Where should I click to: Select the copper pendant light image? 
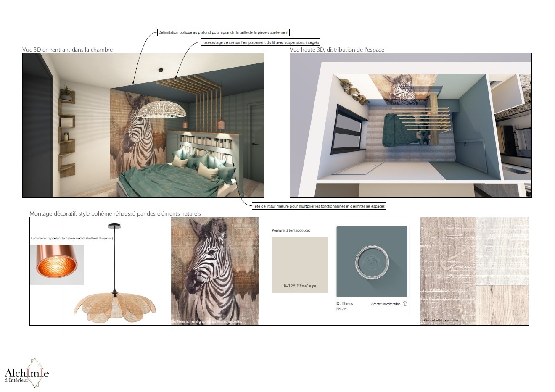click(x=57, y=265)
